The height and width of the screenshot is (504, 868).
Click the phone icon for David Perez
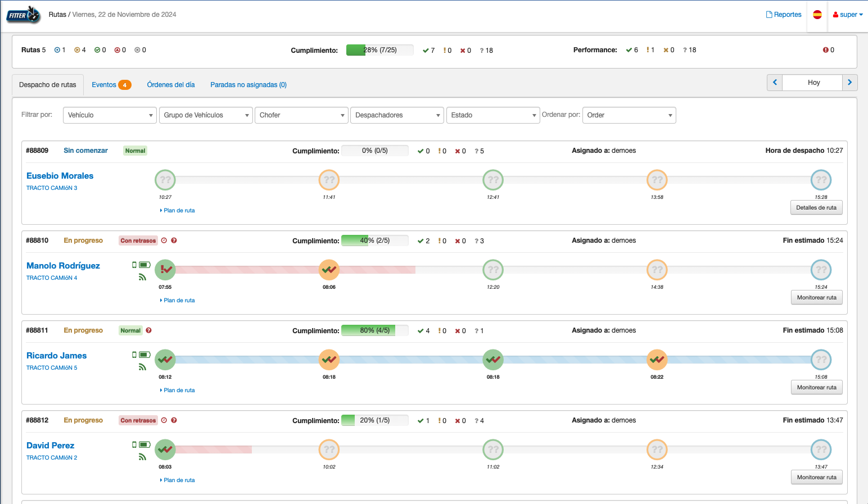(x=134, y=444)
